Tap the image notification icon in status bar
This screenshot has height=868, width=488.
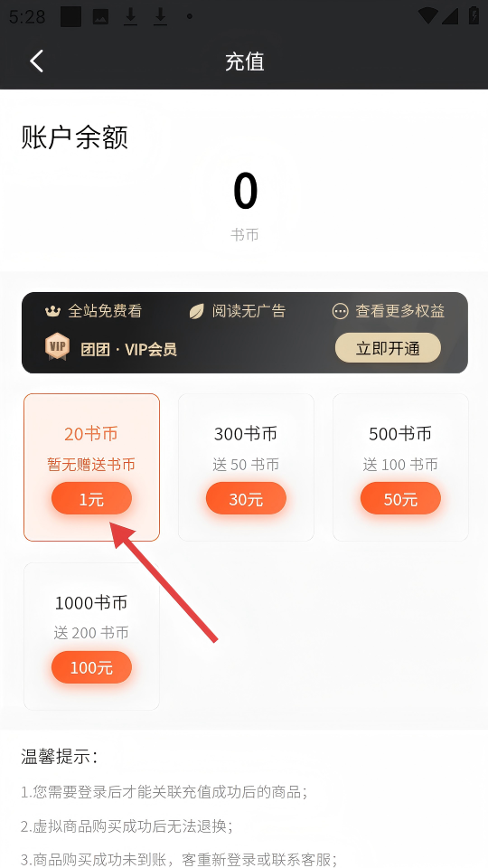pos(100,17)
